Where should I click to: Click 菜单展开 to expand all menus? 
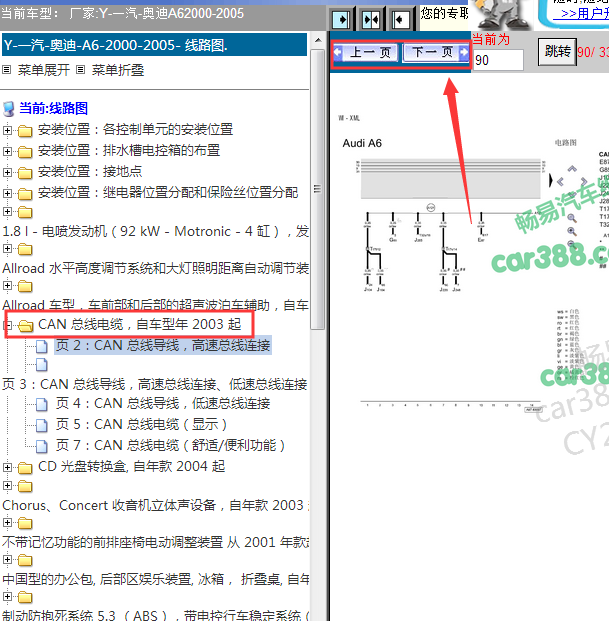click(44, 70)
